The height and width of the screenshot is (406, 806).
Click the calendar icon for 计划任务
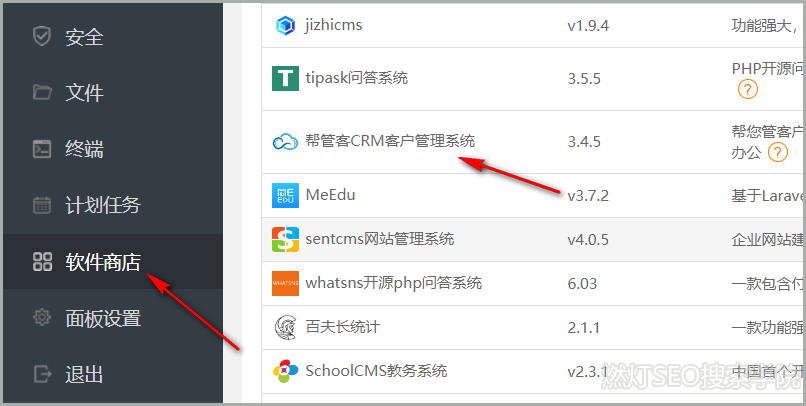(42, 205)
